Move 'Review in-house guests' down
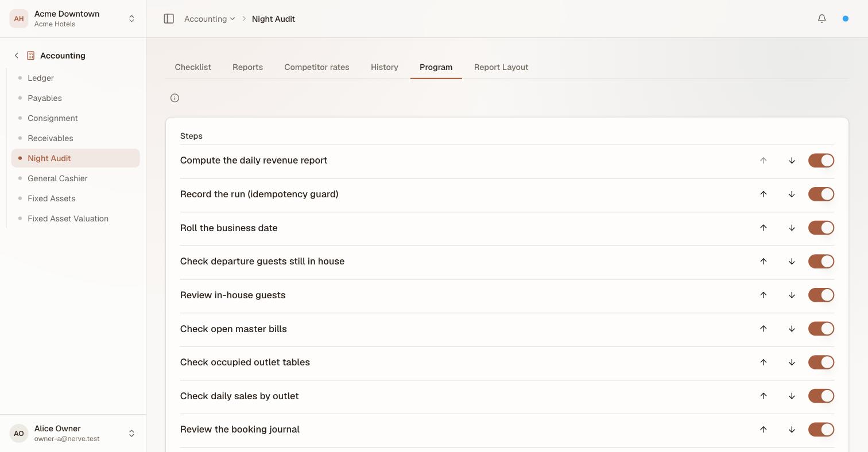 [x=792, y=295]
